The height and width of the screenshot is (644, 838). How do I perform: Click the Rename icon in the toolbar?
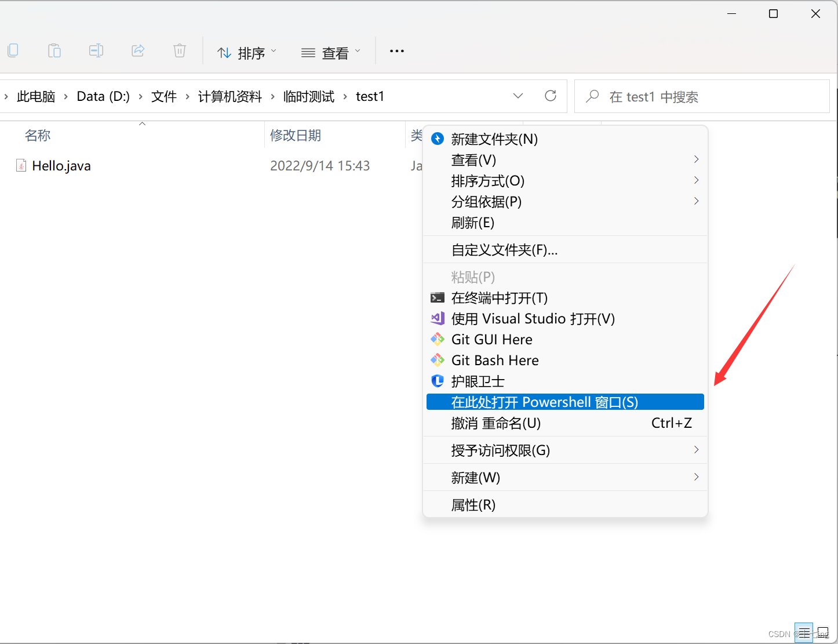pos(96,50)
